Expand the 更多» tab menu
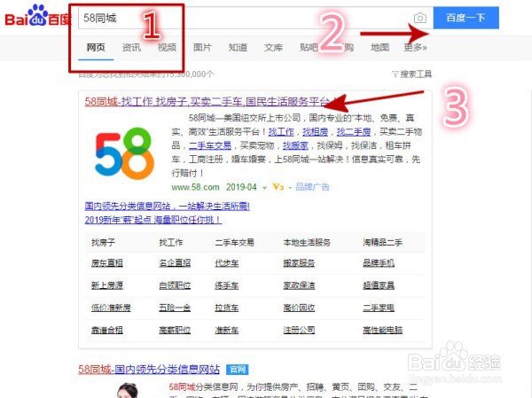This screenshot has height=398, width=532. coord(415,47)
